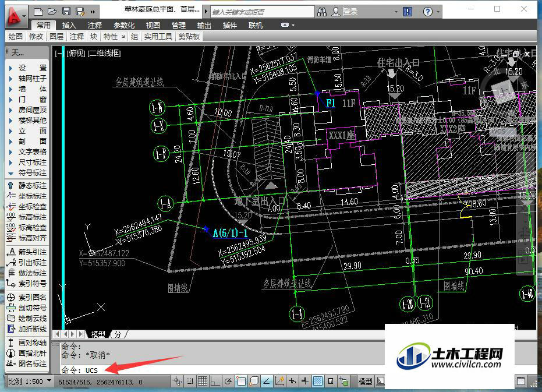This screenshot has width=542, height=392.
Task: Save the drawing with the floppy disk icon
Action: [x=66, y=12]
